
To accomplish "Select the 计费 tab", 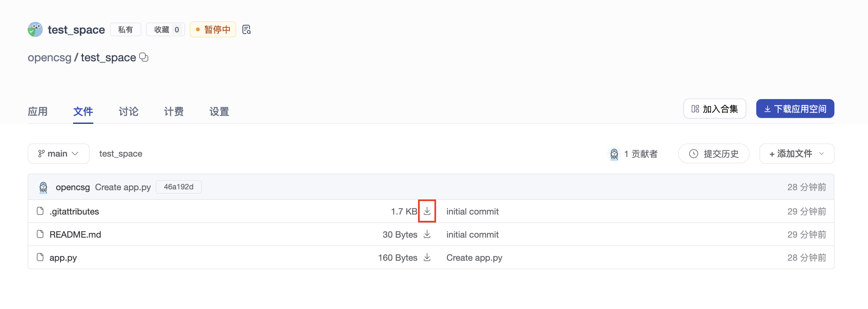I will click(x=174, y=111).
